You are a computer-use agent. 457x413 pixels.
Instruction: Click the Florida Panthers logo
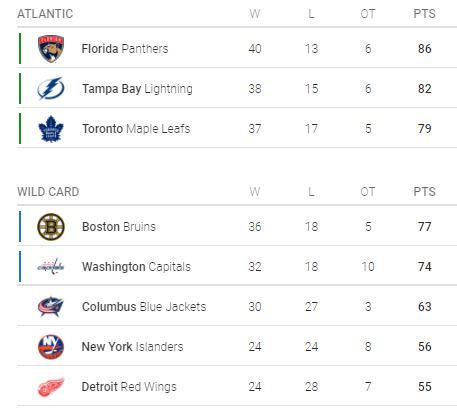[51, 49]
